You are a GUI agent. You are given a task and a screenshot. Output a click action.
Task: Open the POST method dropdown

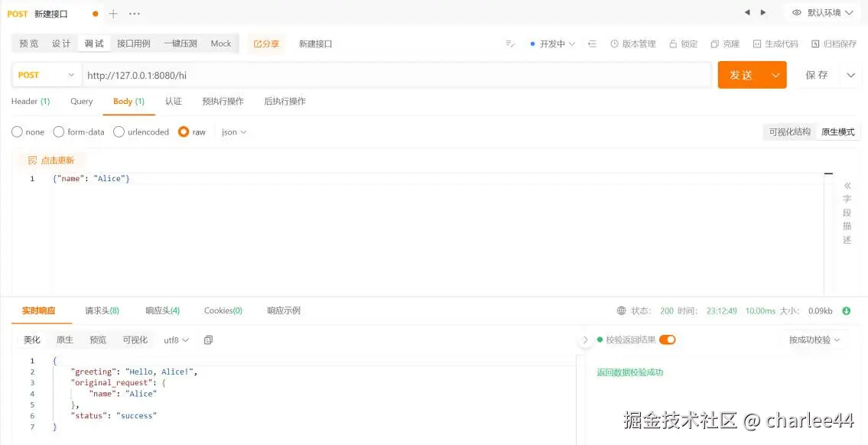click(x=46, y=74)
